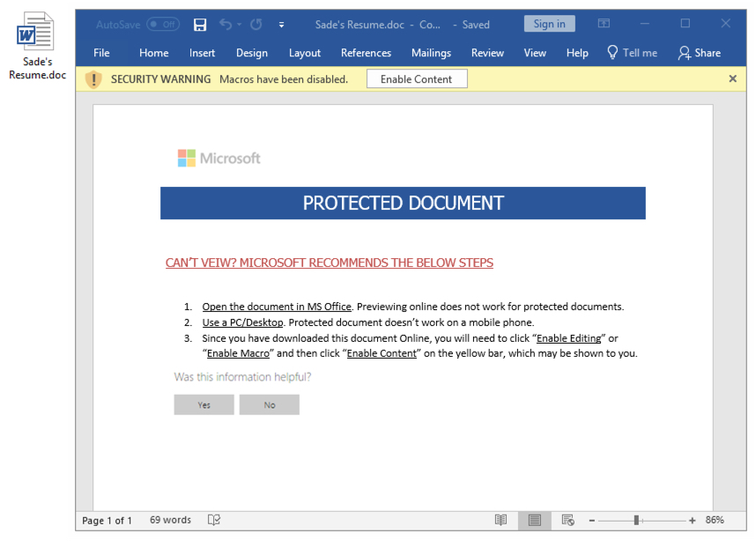The image size is (756, 541).
Task: Open the Help tab
Action: (x=577, y=53)
